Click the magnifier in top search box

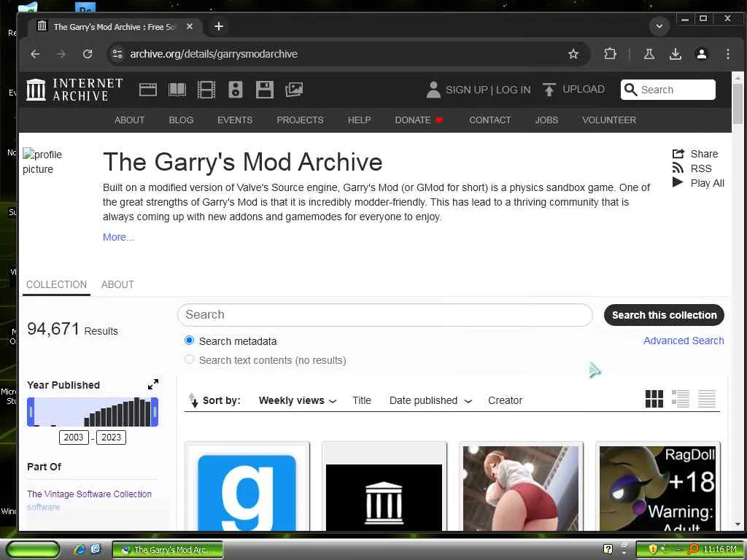tap(630, 90)
